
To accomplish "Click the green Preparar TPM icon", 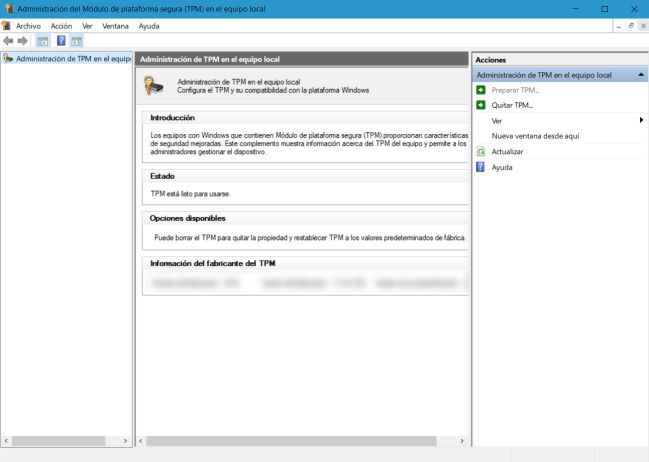I will click(481, 90).
